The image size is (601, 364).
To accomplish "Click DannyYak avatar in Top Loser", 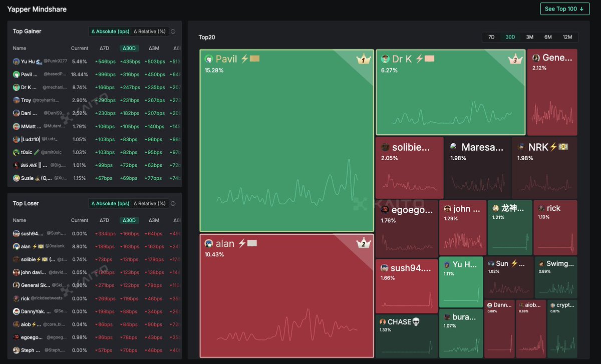I will (x=17, y=311).
